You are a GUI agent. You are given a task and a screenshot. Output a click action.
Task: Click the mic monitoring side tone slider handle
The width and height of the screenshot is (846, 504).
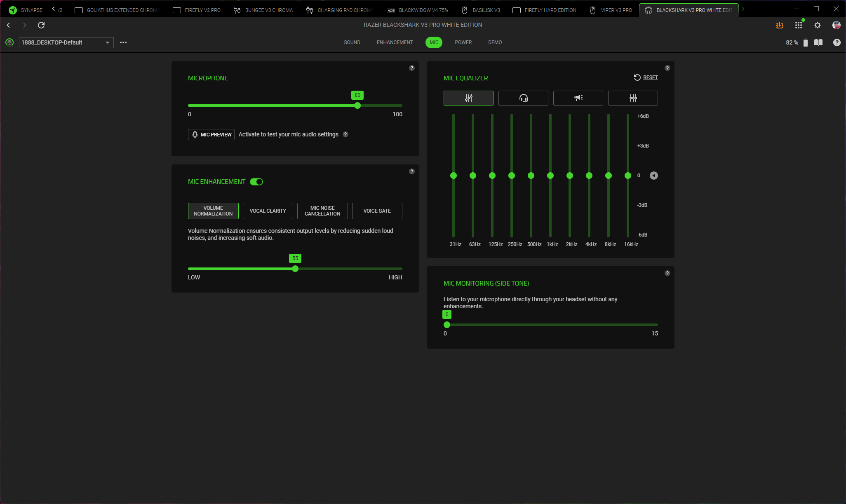[x=447, y=325]
